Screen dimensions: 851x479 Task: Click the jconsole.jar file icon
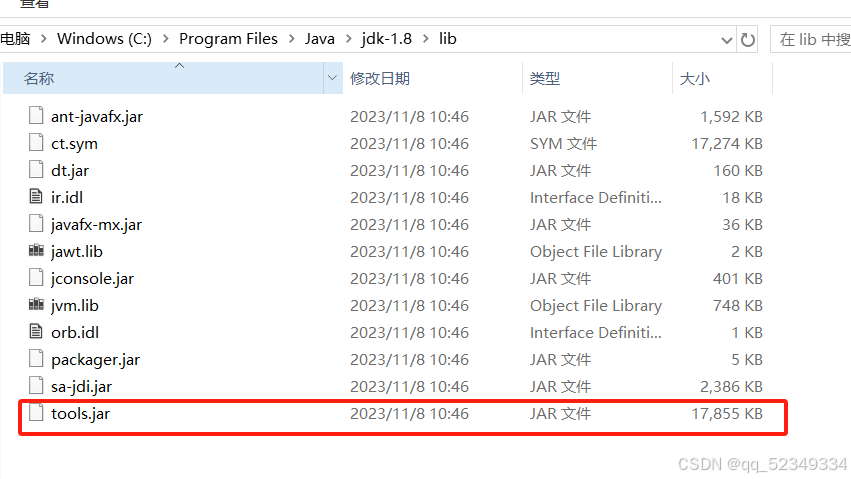[x=36, y=278]
